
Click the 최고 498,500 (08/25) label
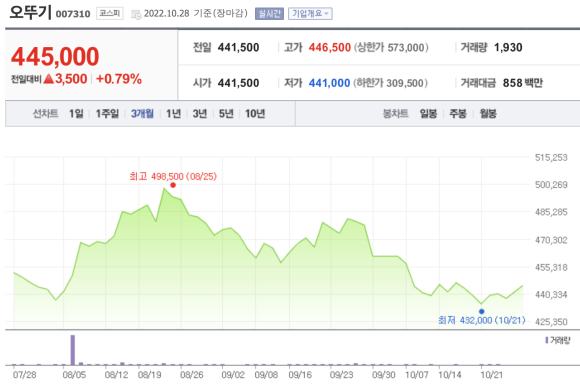tap(173, 176)
